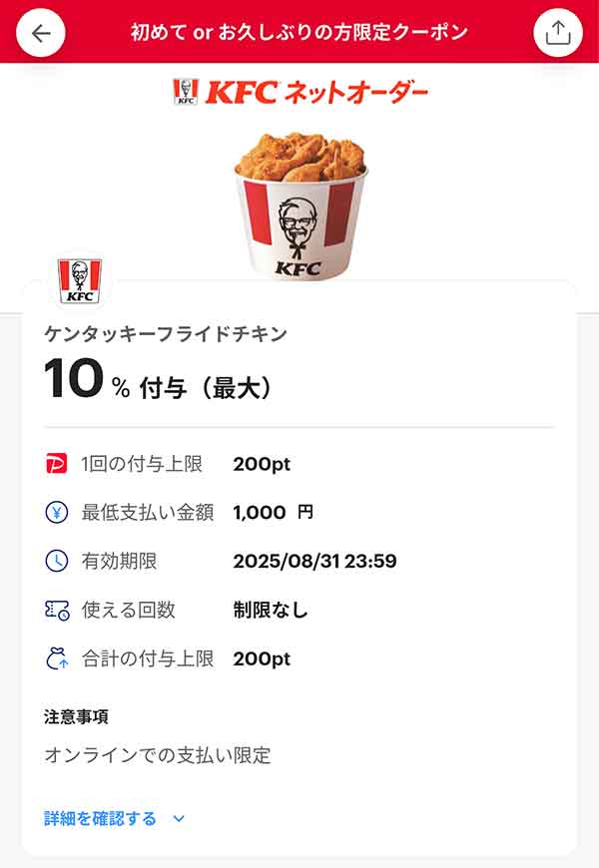Image resolution: width=599 pixels, height=868 pixels.
Task: Tap the 10% 付与（最大） heading
Action: tap(158, 383)
